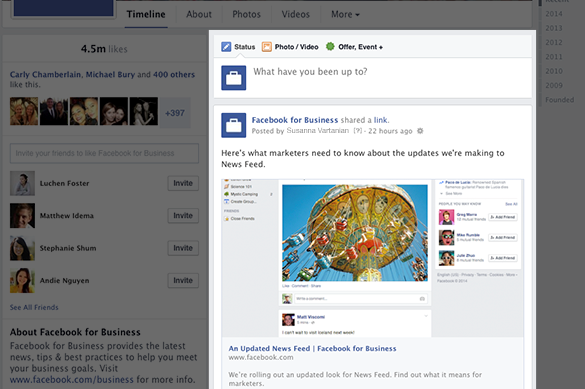Click the [?] help marker beside poster name
This screenshot has width=585, height=389.
[358, 131]
